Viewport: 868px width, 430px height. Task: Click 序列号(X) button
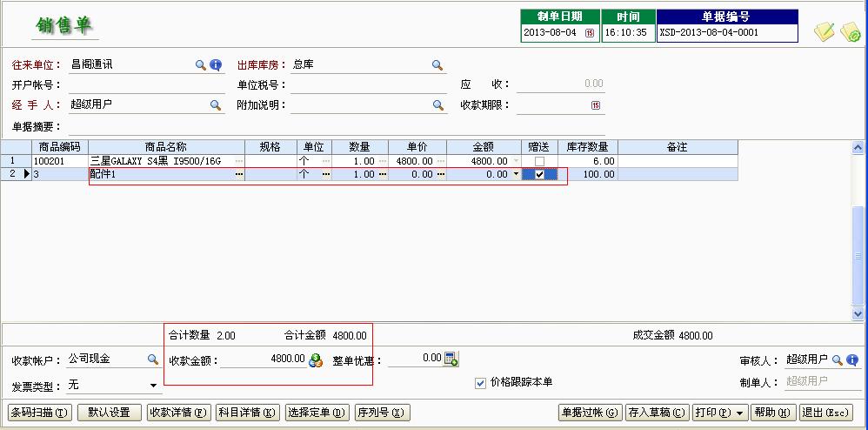point(383,413)
